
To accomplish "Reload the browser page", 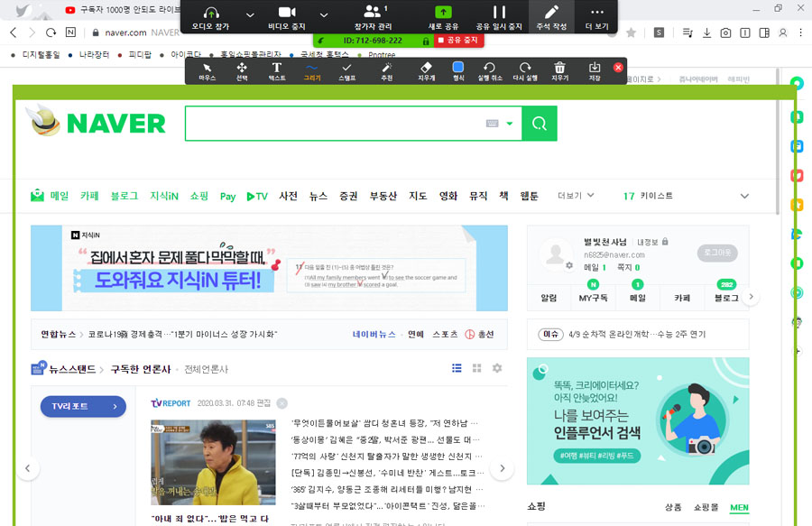I will (x=51, y=32).
